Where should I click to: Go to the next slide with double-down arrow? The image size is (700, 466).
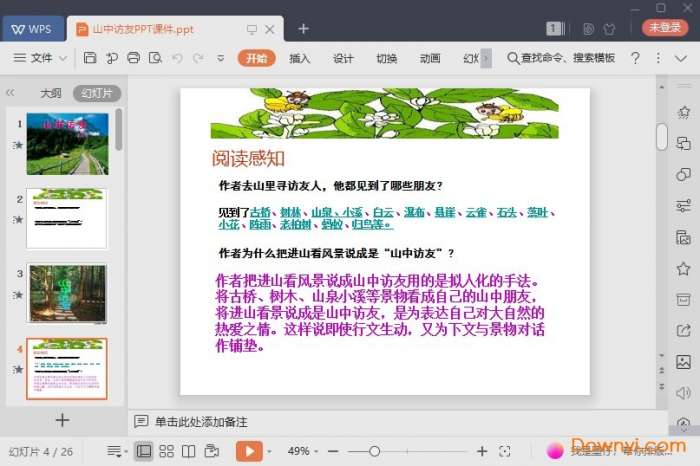662,386
